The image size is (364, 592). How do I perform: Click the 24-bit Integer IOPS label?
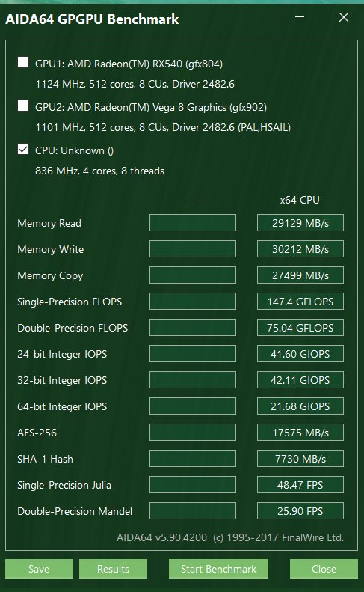tap(62, 355)
